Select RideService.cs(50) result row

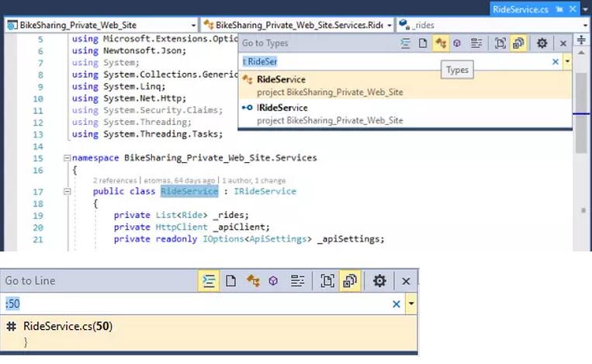pyautogui.click(x=209, y=334)
